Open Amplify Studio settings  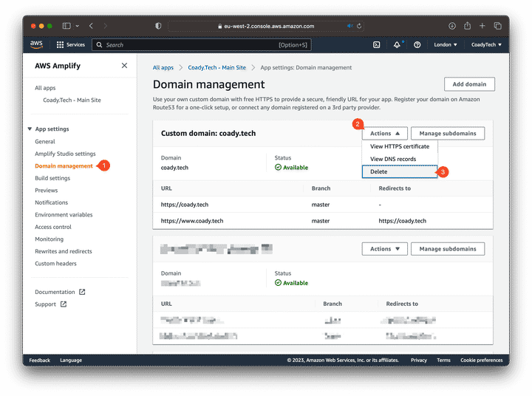(65, 154)
